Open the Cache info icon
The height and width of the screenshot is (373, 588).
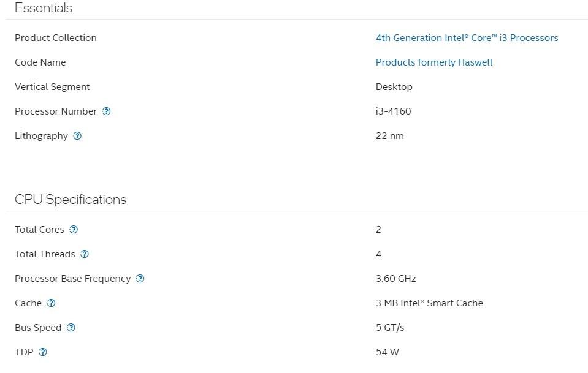coord(52,303)
